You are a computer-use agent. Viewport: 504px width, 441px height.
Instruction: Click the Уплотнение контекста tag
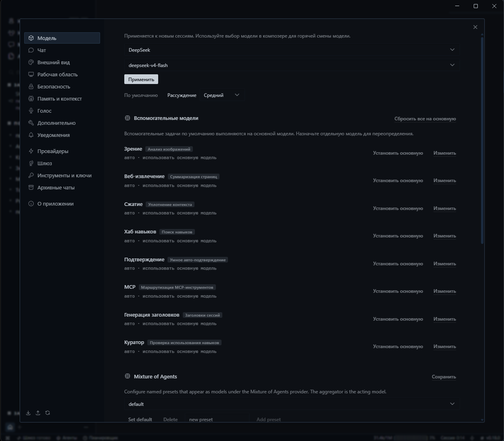[x=170, y=204]
